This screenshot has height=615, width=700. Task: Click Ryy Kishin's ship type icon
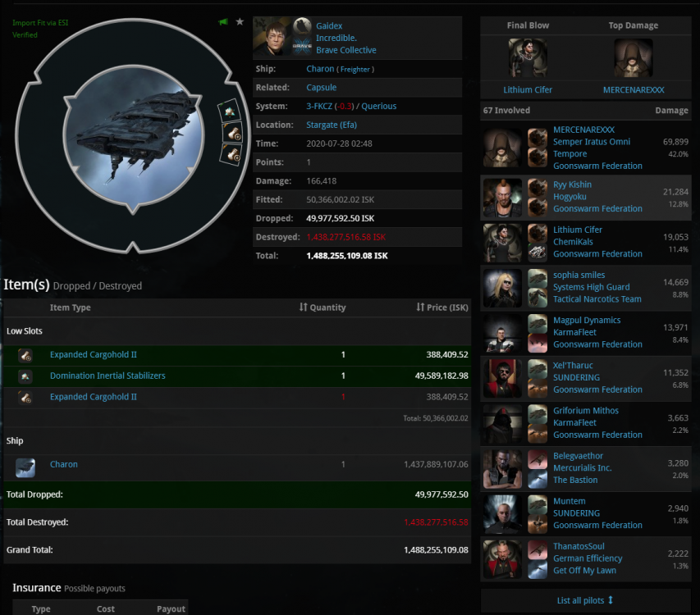pyautogui.click(x=538, y=188)
